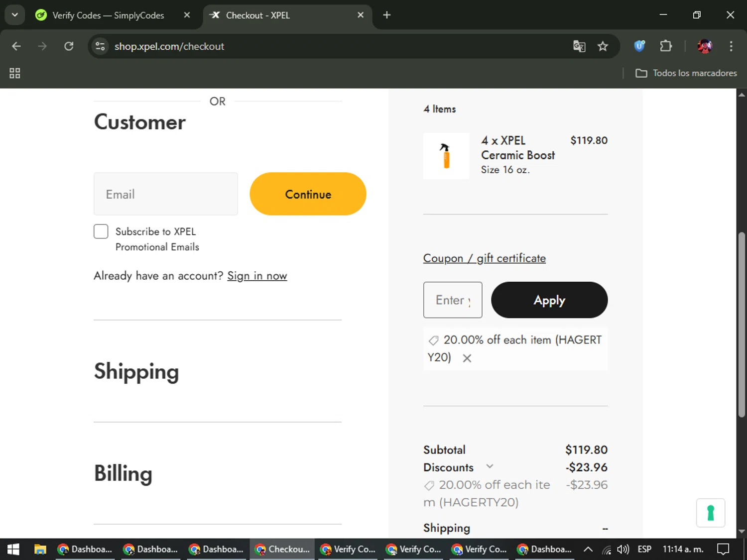The height and width of the screenshot is (560, 747).
Task: Click the network Wi-Fi tray icon
Action: click(606, 550)
